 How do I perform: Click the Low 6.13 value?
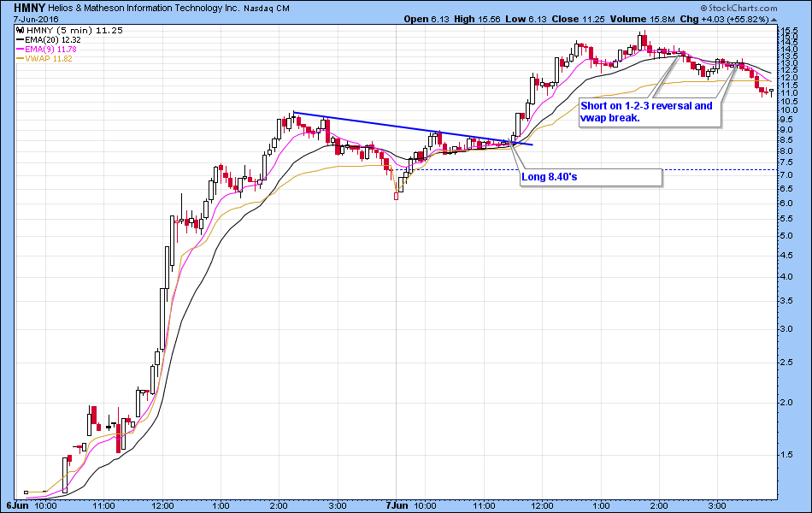pos(526,19)
